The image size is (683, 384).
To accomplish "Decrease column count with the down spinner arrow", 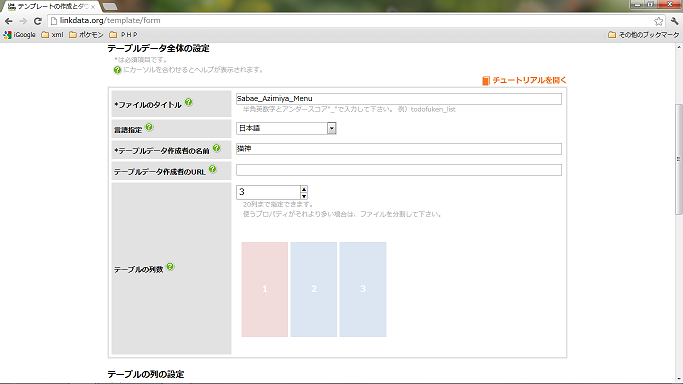I will [304, 196].
